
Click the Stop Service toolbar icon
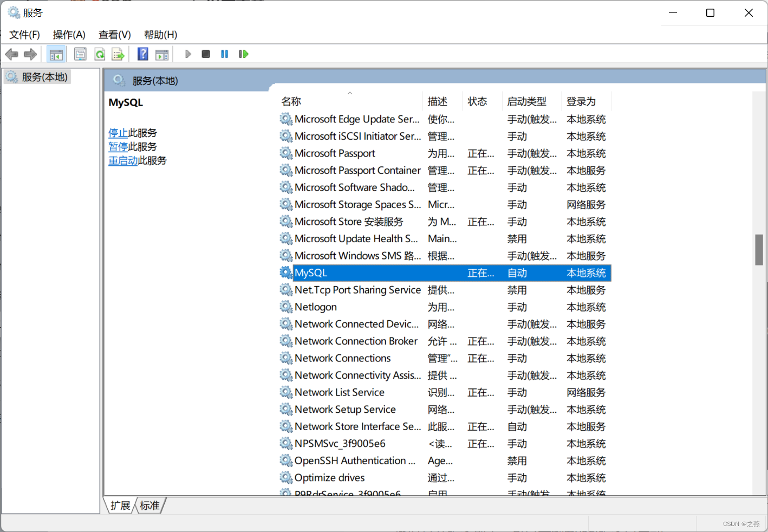click(x=206, y=54)
